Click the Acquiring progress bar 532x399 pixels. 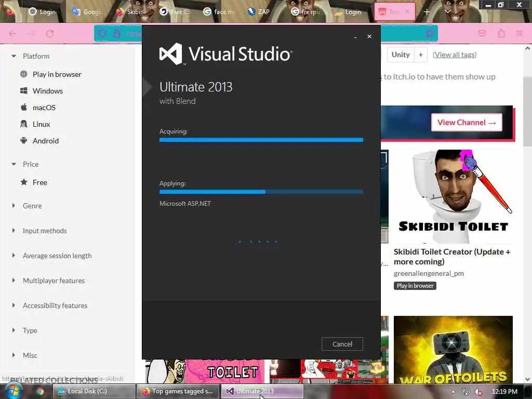pos(261,140)
